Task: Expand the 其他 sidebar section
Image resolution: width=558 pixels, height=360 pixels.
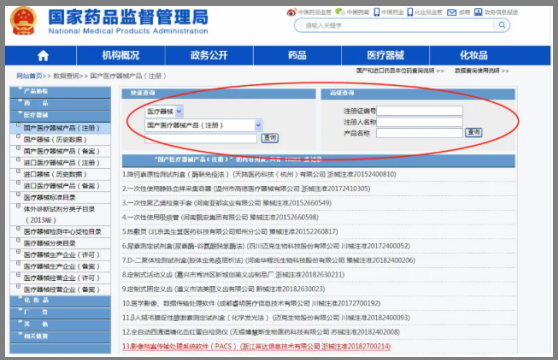Action: pos(60,324)
